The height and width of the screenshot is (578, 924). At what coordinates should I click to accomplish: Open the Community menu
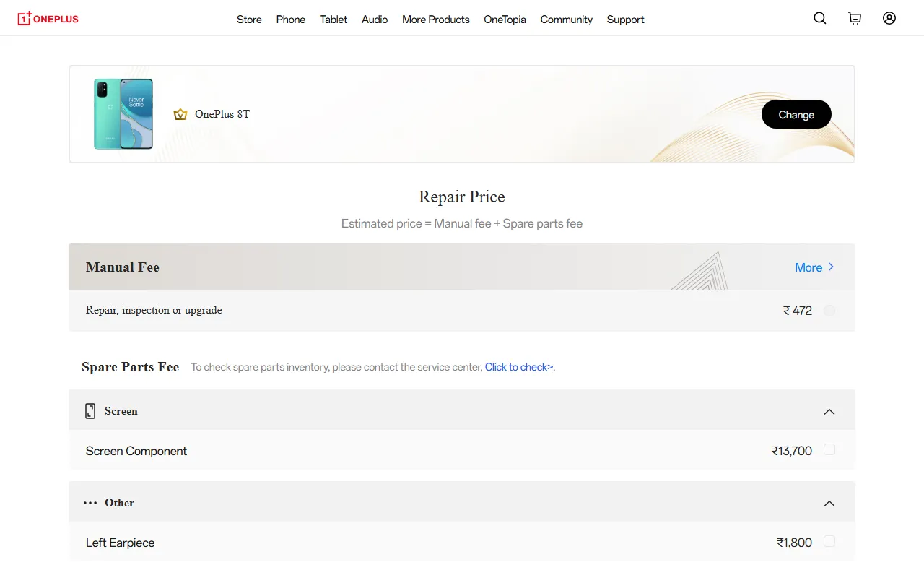click(x=567, y=20)
